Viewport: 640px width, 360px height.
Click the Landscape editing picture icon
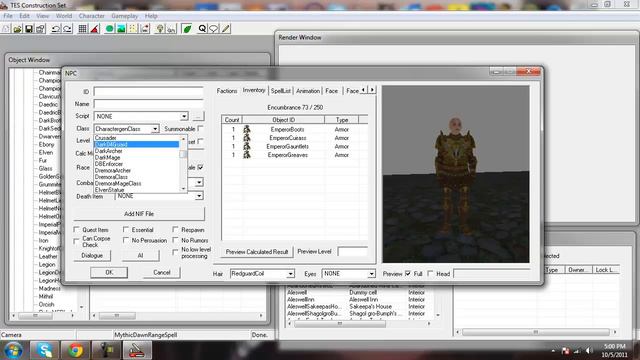click(121, 29)
